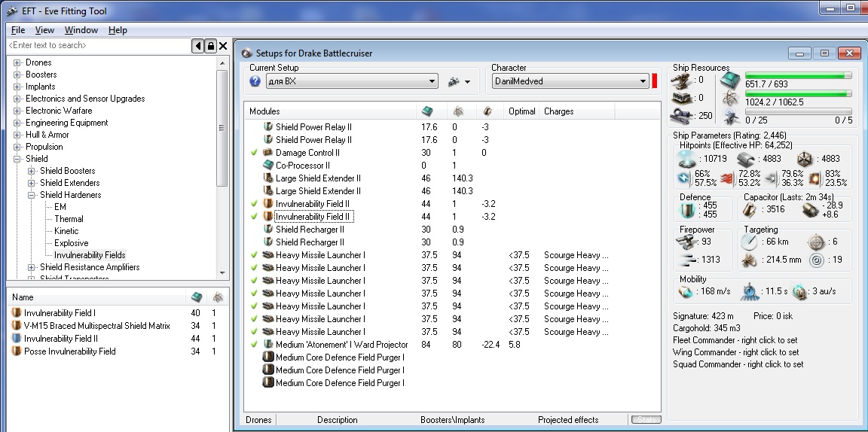Select Posse Invulnerability Field in the list
The width and height of the screenshot is (868, 432).
point(70,351)
